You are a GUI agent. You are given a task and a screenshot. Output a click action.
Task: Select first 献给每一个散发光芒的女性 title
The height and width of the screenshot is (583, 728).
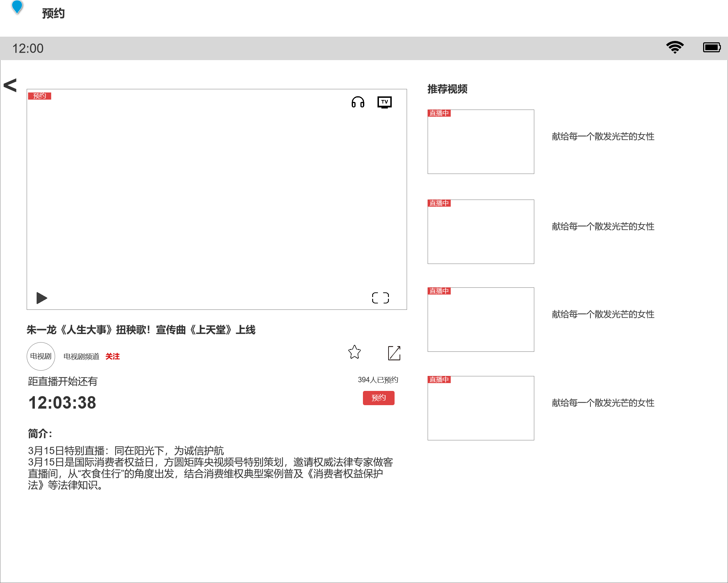tap(603, 136)
